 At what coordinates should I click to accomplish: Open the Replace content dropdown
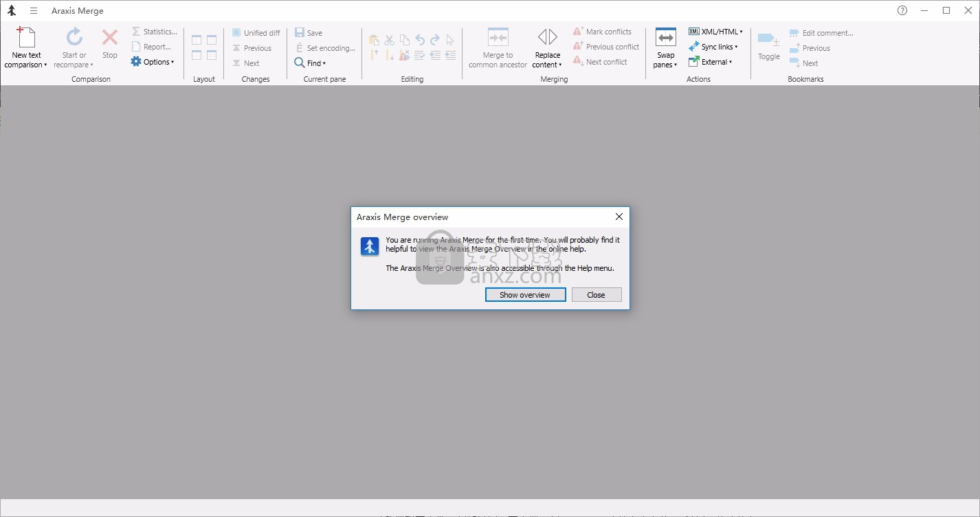tap(548, 48)
